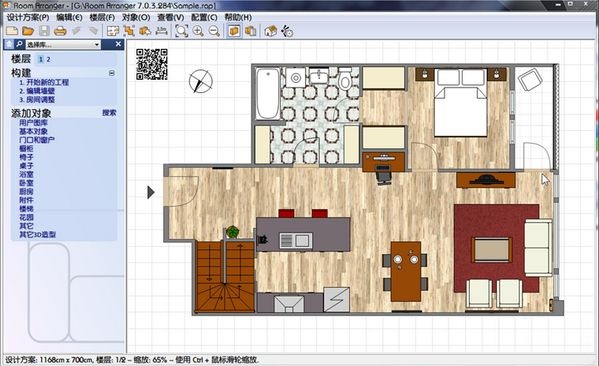This screenshot has width=599, height=366.
Task: Open the 选择库 library dropdown
Action: 63,45
